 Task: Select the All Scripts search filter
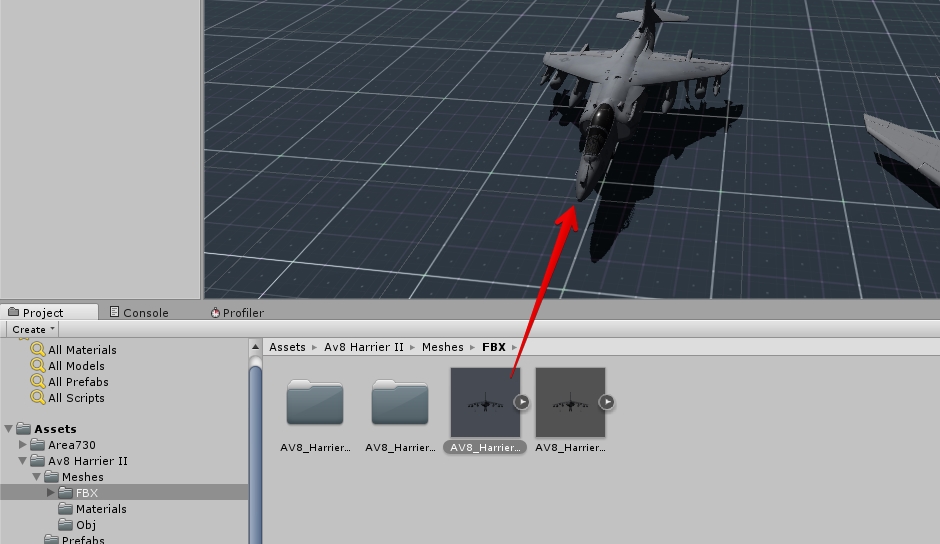76,398
